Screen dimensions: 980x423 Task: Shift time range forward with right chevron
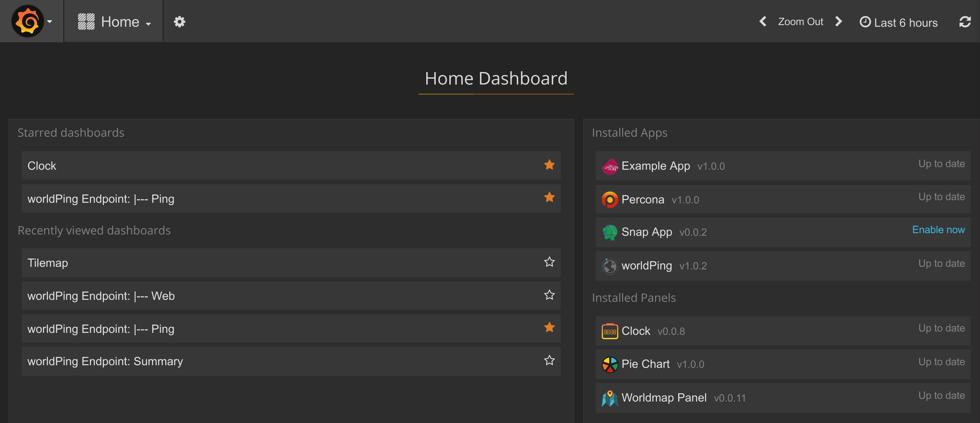(838, 21)
